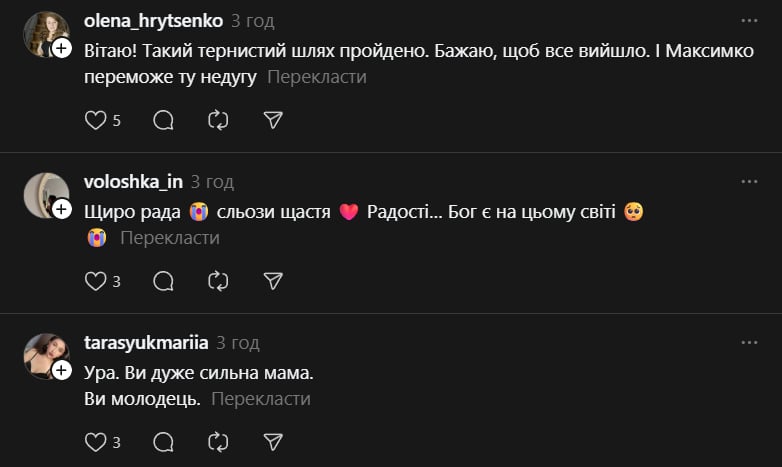The image size is (782, 467).
Task: Like olena_hrytsenko's comment with the heart
Action: coord(95,120)
